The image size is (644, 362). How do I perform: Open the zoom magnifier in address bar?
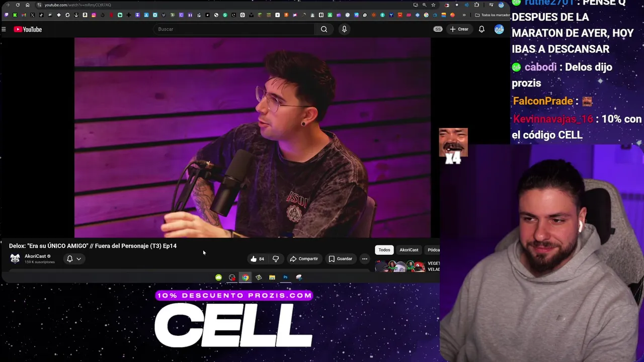(x=425, y=5)
